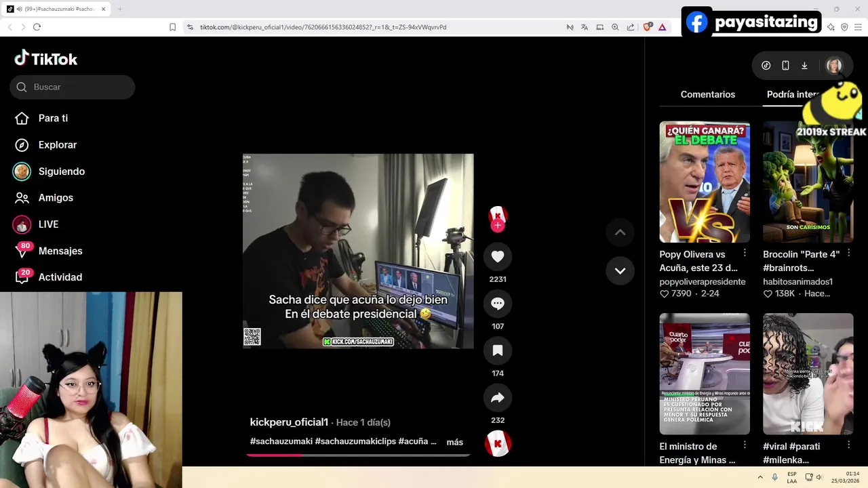868x488 pixels.
Task: Switch to the Comentarios tab
Action: (x=707, y=94)
